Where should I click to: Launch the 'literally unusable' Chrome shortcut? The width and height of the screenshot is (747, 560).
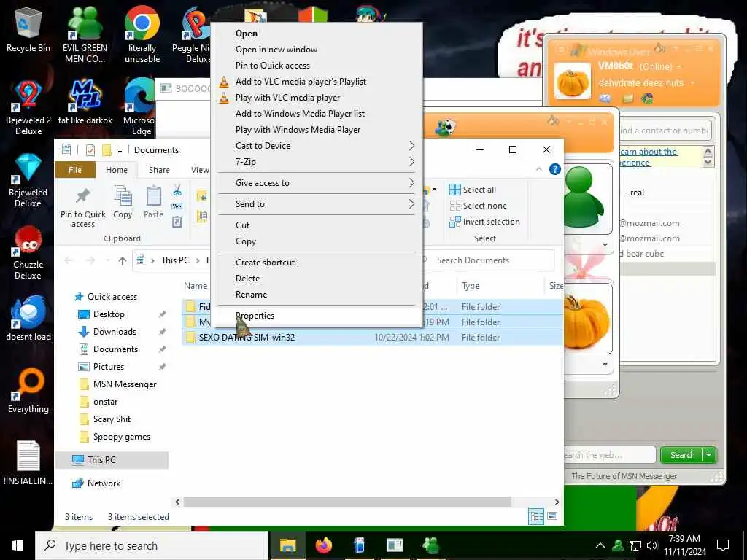pos(142,34)
